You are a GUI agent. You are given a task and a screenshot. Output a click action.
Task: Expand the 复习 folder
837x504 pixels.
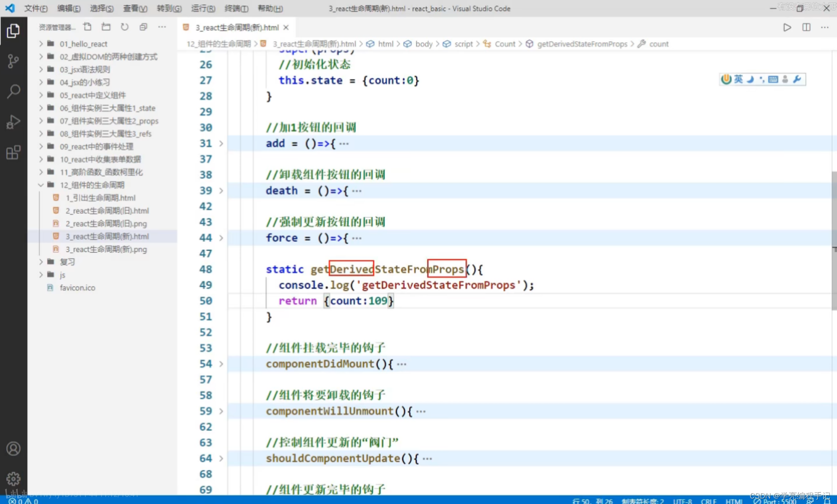[102, 262]
